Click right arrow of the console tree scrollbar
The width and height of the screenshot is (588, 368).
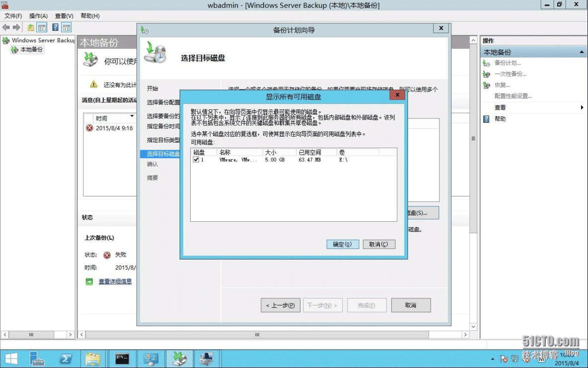pyautogui.click(x=70, y=335)
